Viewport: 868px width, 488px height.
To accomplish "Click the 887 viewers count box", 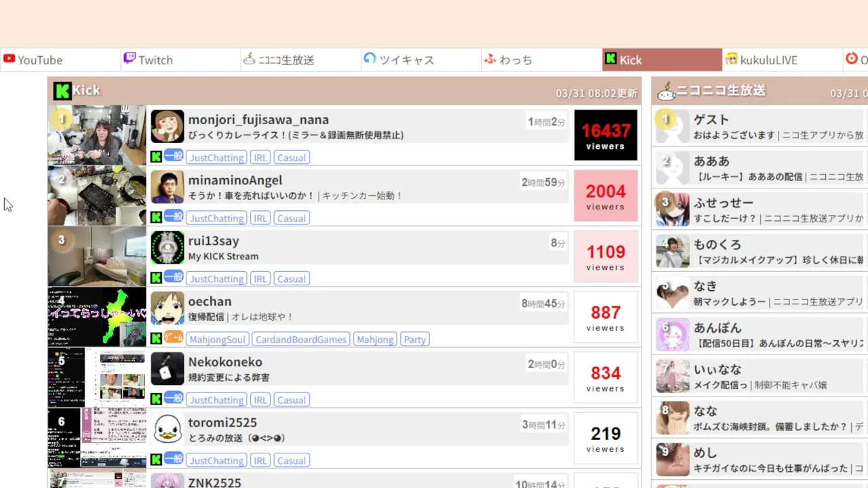I will click(x=606, y=317).
